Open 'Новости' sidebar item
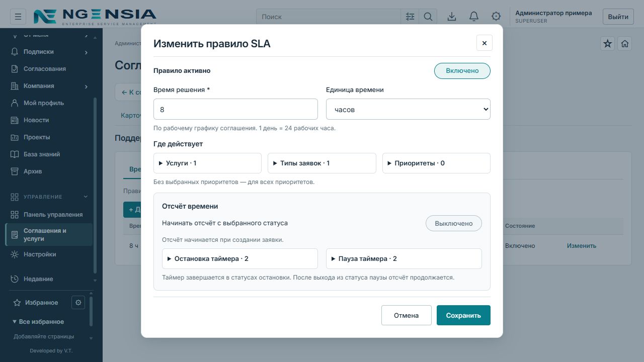This screenshot has height=362, width=644. 49,120
